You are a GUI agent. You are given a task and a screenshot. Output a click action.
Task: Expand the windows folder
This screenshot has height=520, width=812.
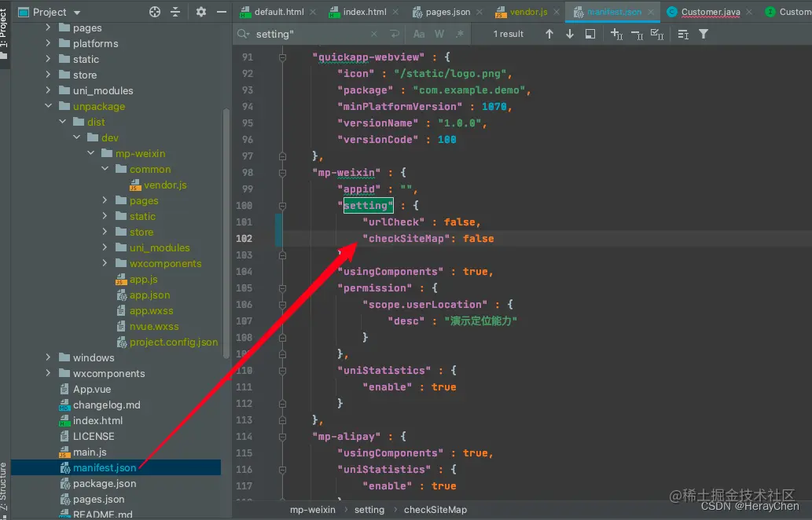click(48, 357)
